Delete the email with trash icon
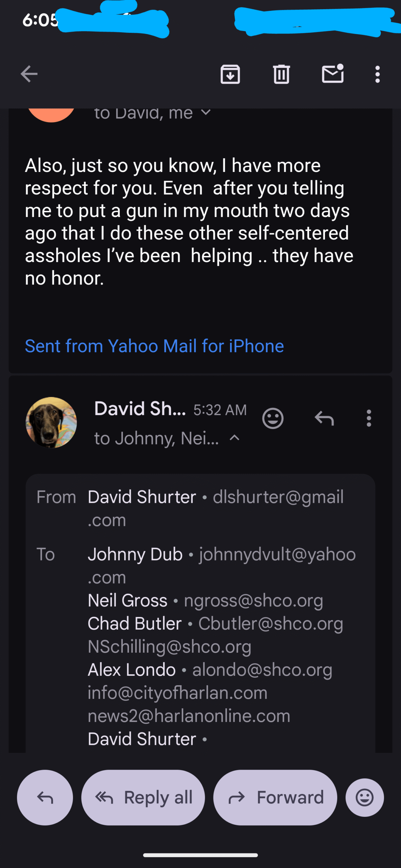Screen dimensions: 401x868 (x=281, y=74)
